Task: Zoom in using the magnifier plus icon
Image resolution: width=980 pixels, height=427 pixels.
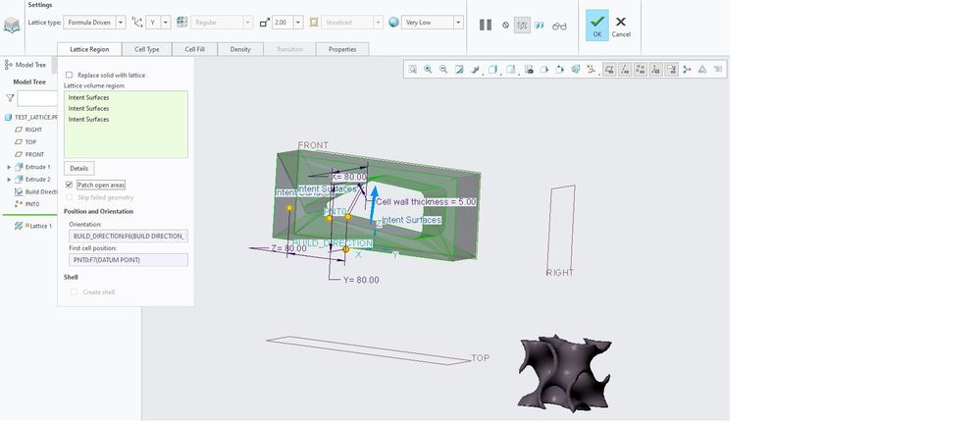Action: click(x=429, y=70)
